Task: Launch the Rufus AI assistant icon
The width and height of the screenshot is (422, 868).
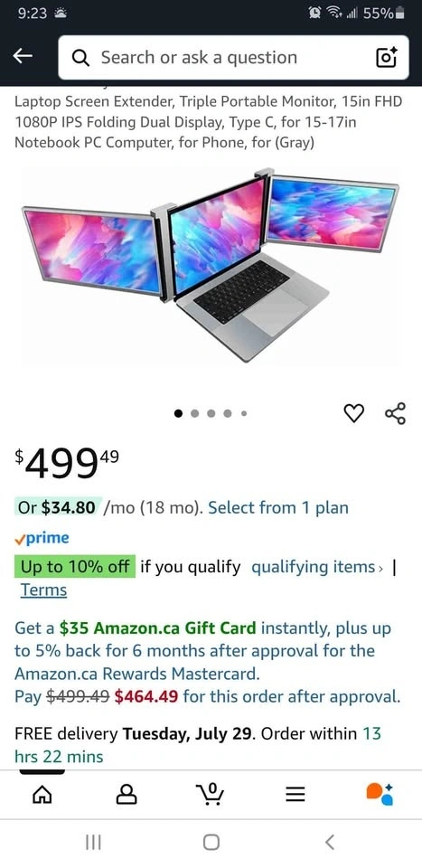Action: (x=380, y=794)
